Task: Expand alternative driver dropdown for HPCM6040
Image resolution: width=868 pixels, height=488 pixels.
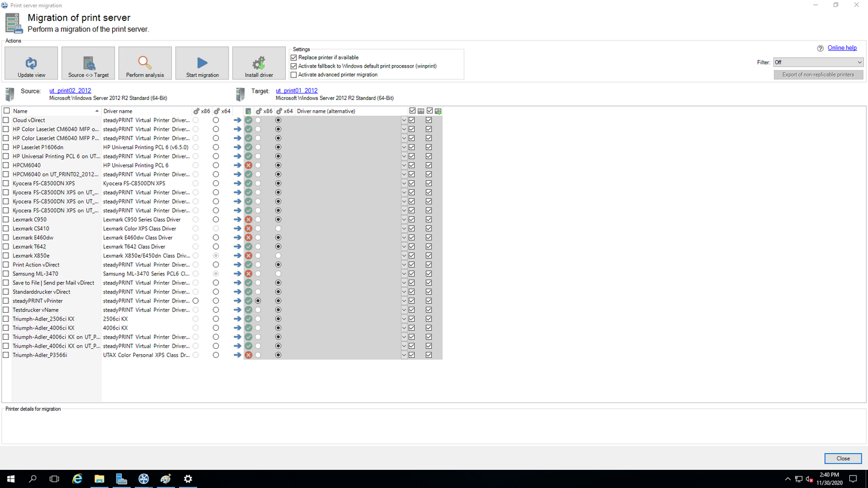Action: pos(404,165)
